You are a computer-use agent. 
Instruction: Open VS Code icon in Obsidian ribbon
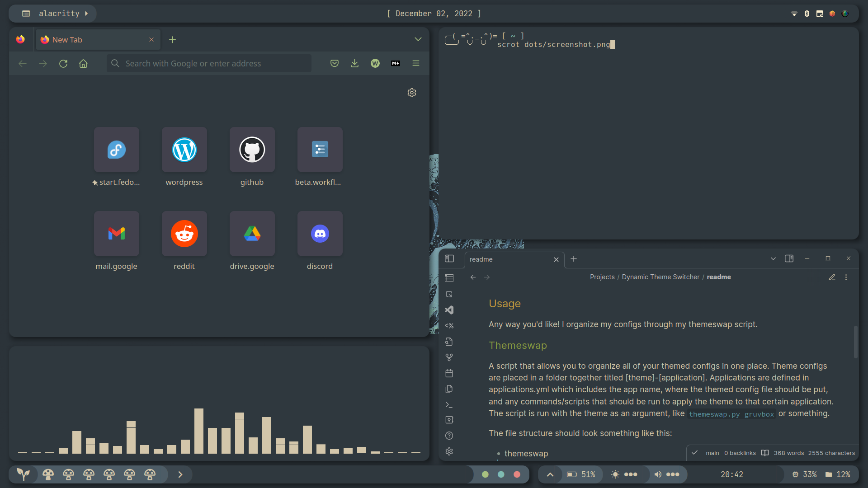449,310
